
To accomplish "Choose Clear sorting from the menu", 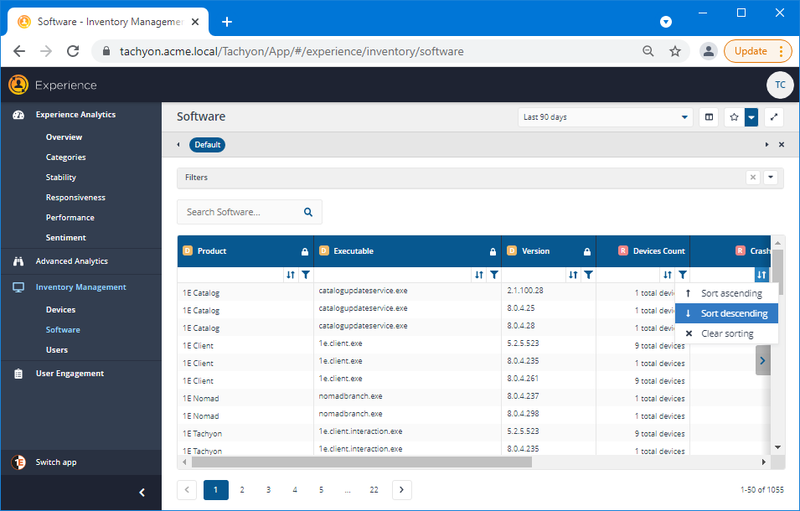I will [x=727, y=334].
